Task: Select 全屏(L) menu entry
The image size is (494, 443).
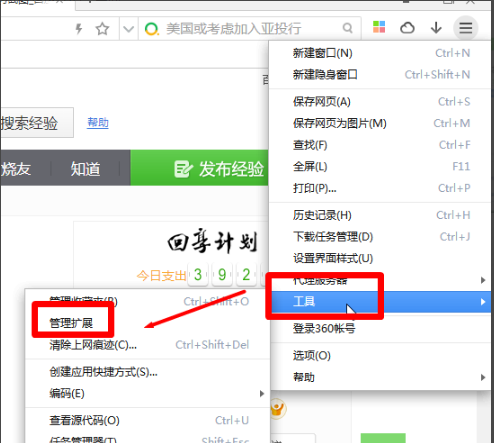Action: tap(380, 166)
